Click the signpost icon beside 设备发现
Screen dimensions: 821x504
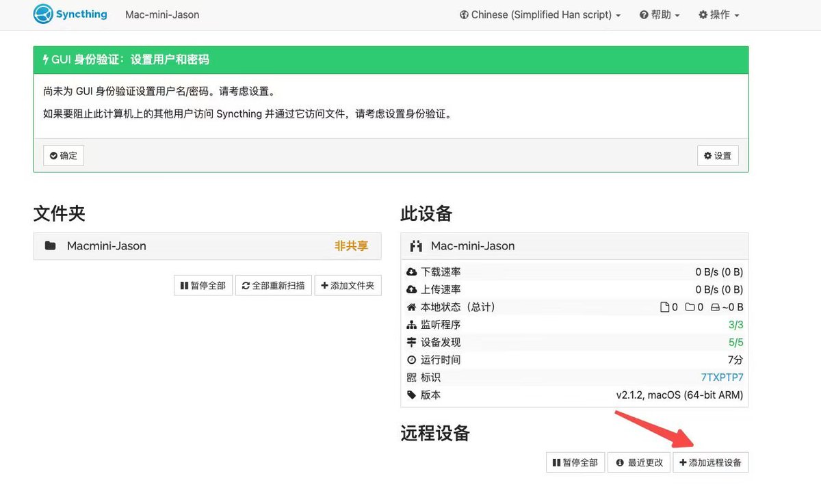[411, 342]
